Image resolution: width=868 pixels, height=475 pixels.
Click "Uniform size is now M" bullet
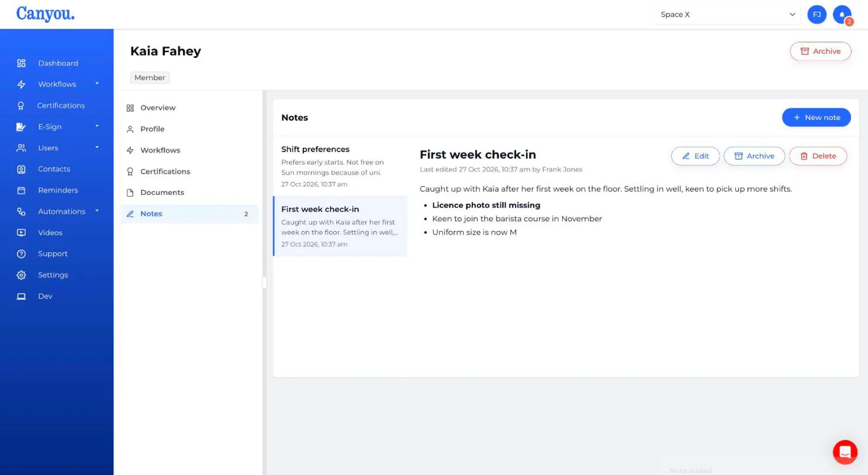click(x=475, y=232)
